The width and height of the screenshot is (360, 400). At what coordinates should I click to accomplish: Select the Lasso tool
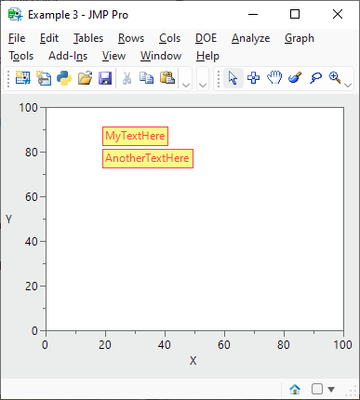click(315, 78)
